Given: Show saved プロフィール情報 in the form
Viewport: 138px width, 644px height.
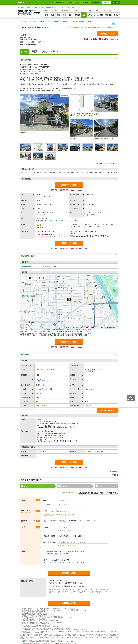Looking at the screenshot, I should pyautogui.click(x=98, y=493).
